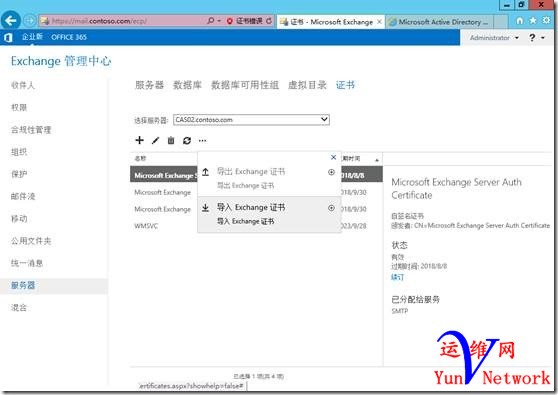Click the browser address bar URL field
The image size is (558, 395).
[x=123, y=21]
